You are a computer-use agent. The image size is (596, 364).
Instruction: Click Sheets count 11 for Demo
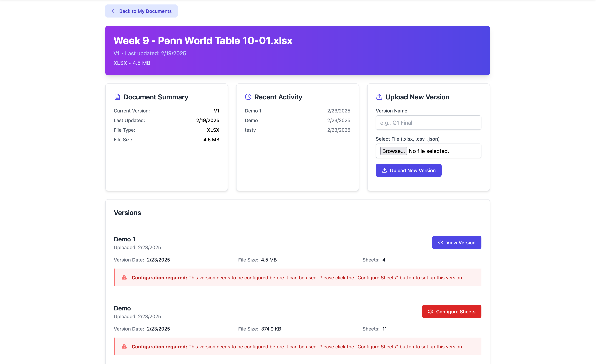click(x=384, y=329)
